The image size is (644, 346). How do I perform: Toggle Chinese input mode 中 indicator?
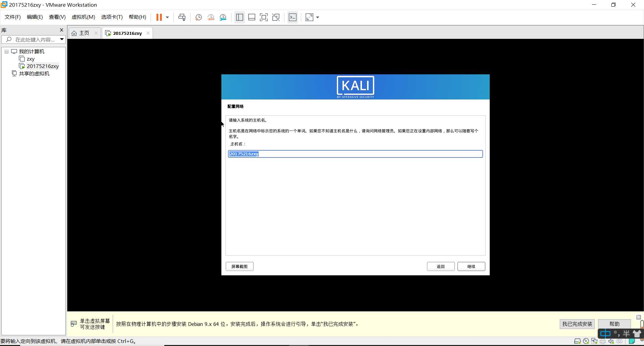[x=605, y=334]
